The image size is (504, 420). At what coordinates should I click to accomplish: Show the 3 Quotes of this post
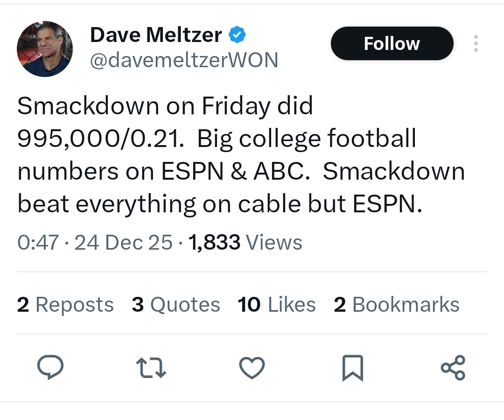175,305
